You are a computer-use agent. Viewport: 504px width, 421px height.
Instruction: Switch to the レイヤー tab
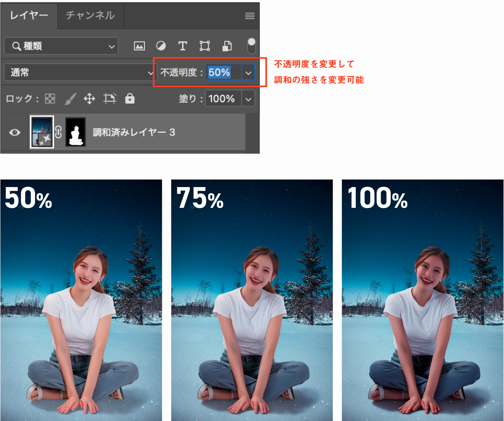tap(29, 15)
